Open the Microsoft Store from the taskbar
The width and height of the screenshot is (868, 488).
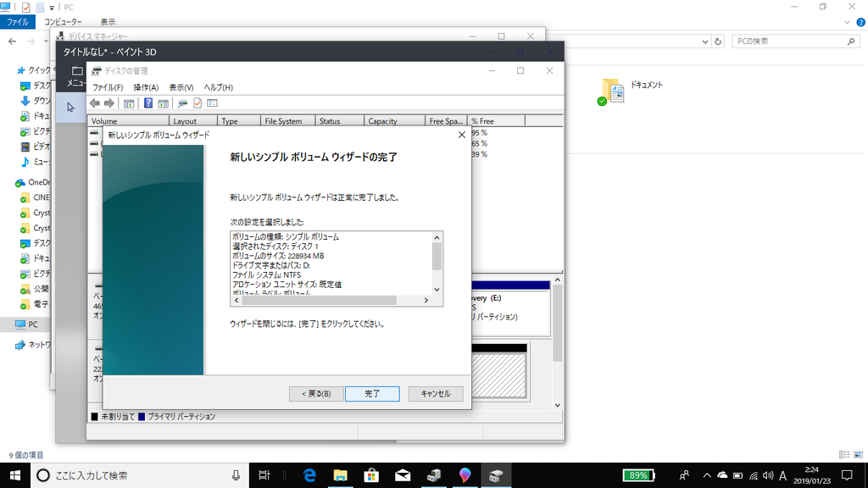coord(371,475)
